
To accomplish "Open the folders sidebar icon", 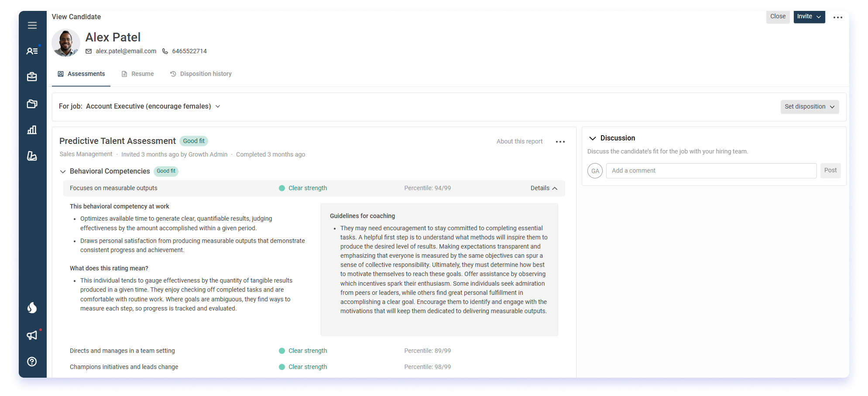I will click(x=32, y=104).
